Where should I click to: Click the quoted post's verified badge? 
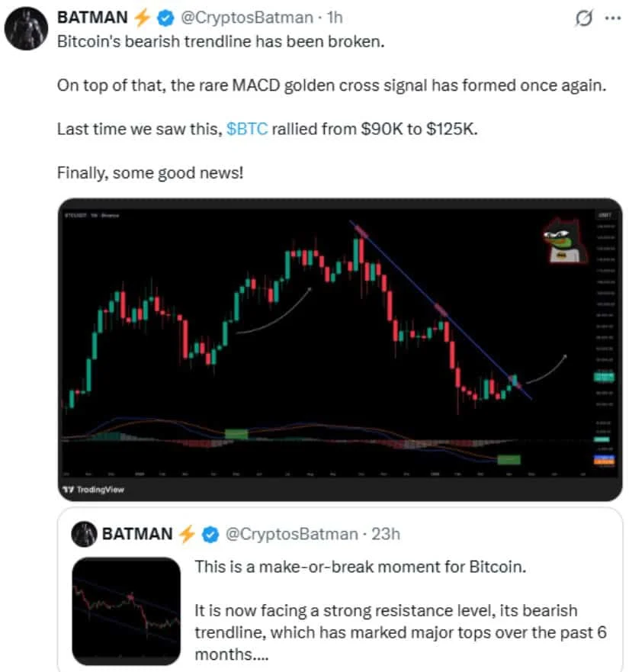coord(210,534)
